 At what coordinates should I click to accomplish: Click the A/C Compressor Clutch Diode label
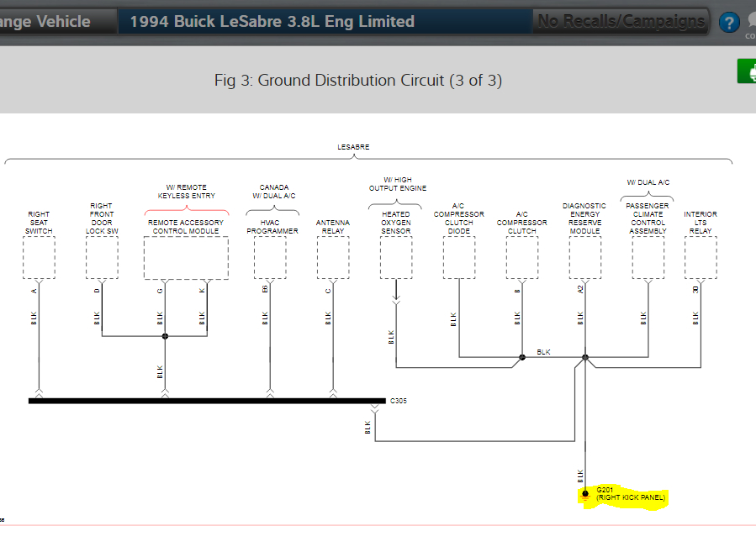(458, 218)
